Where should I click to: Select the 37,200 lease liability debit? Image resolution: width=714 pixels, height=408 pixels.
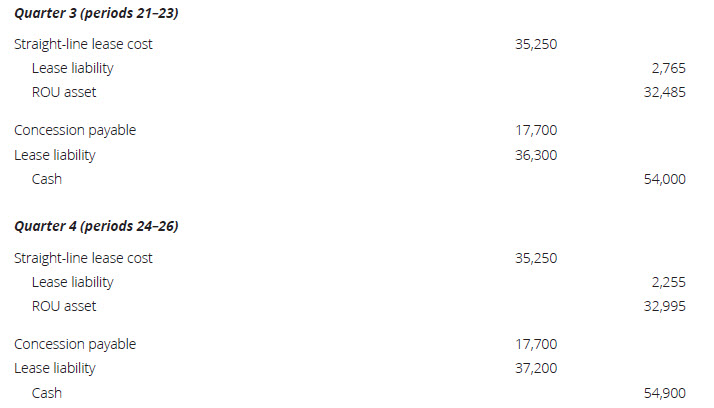click(536, 368)
